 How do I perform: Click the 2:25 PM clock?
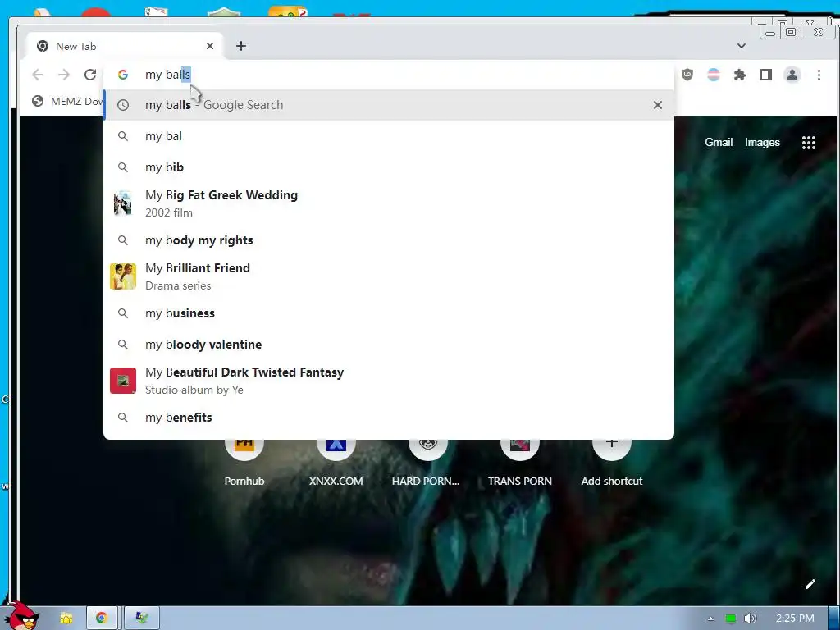tap(794, 619)
